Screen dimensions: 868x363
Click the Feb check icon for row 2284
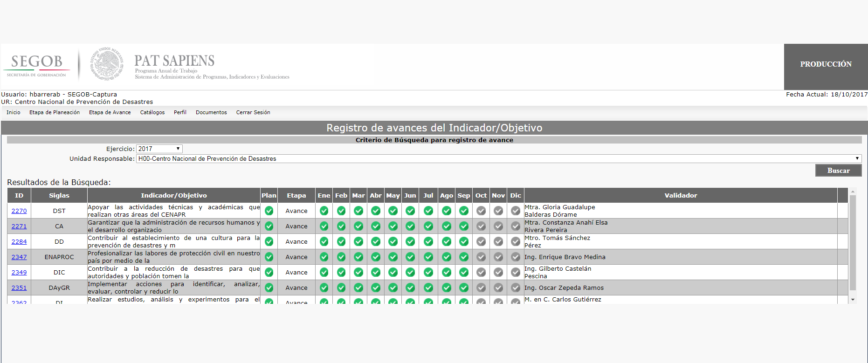click(341, 241)
